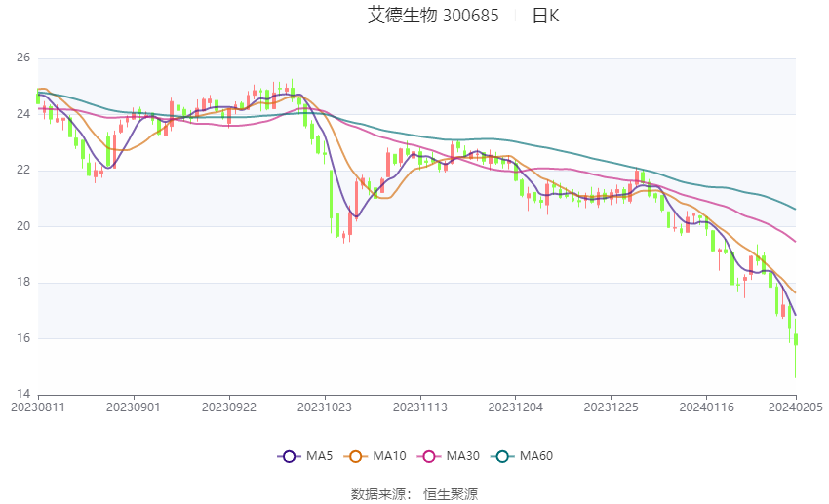Viewport: 829px width, 504px height.
Task: Click the y-axis value 26
Action: [x=23, y=58]
